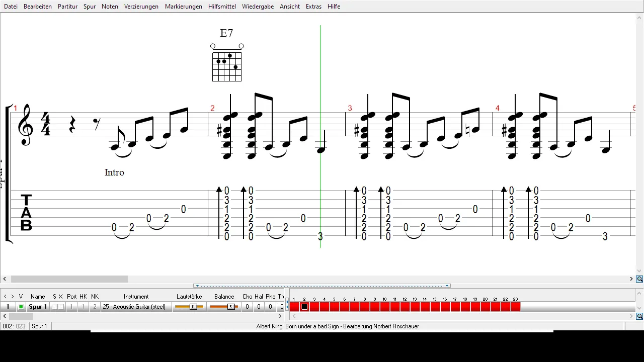Click the right collapse arrow on panel splitter
Viewport: 644px width, 362px height.
447,286
